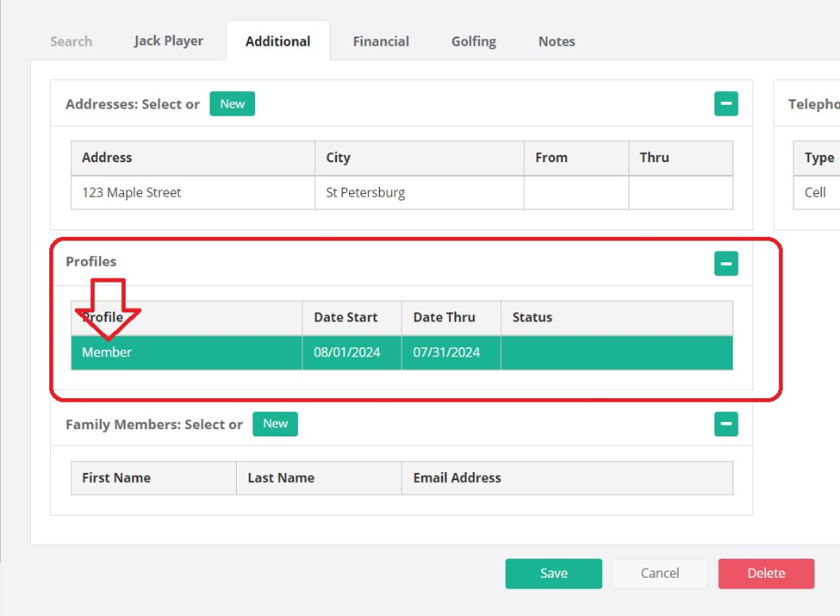The height and width of the screenshot is (616, 840).
Task: Click the Last Name column header
Action: tap(320, 478)
